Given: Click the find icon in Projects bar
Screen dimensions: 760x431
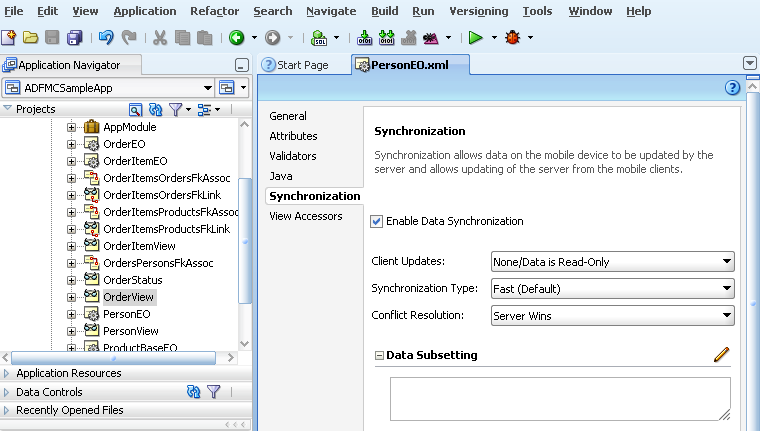Looking at the screenshot, I should coord(136,110).
